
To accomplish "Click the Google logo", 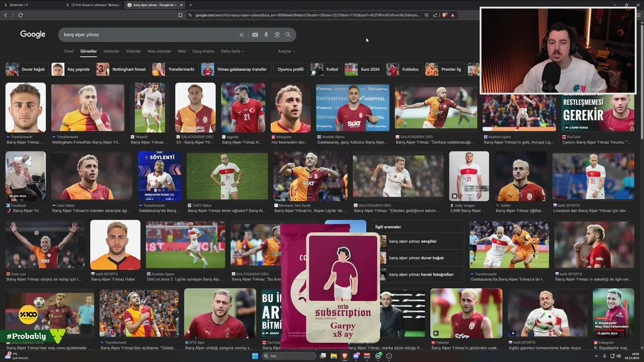I will 33,34.
